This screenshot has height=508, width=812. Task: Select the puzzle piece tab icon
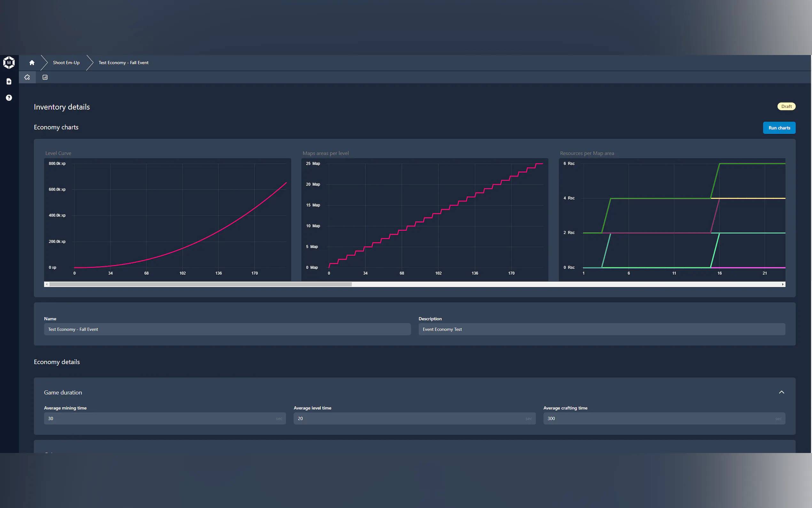coord(27,77)
